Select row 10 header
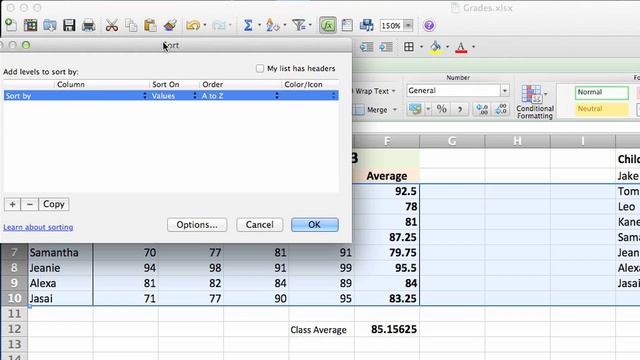Image resolution: width=640 pixels, height=360 pixels. [x=14, y=298]
